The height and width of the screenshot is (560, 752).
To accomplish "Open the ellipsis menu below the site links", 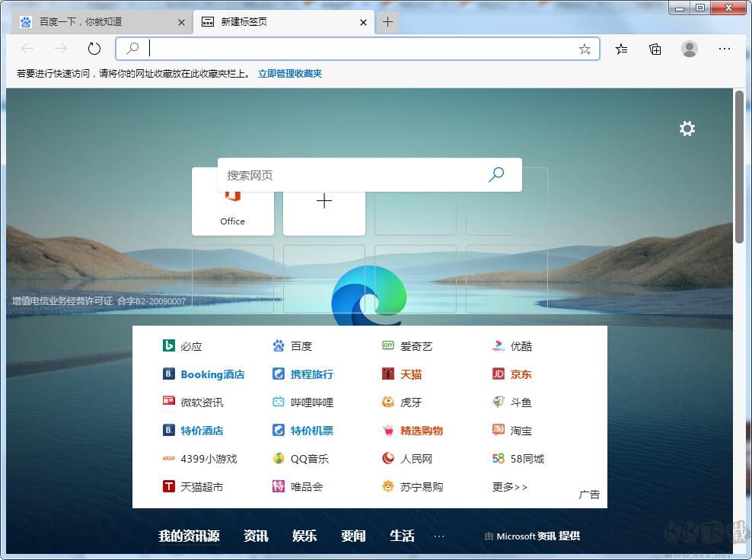I will click(x=439, y=535).
